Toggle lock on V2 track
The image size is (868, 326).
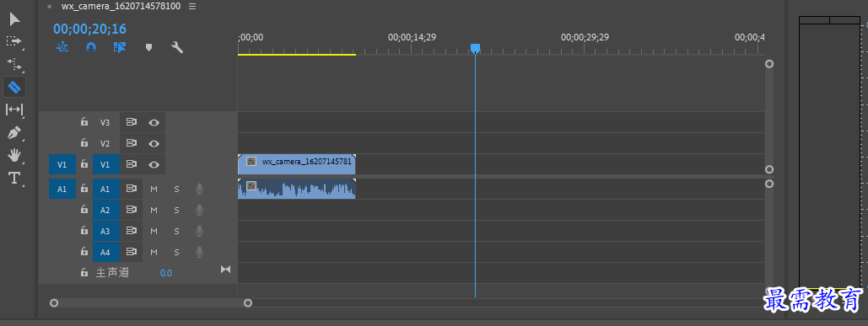84,143
